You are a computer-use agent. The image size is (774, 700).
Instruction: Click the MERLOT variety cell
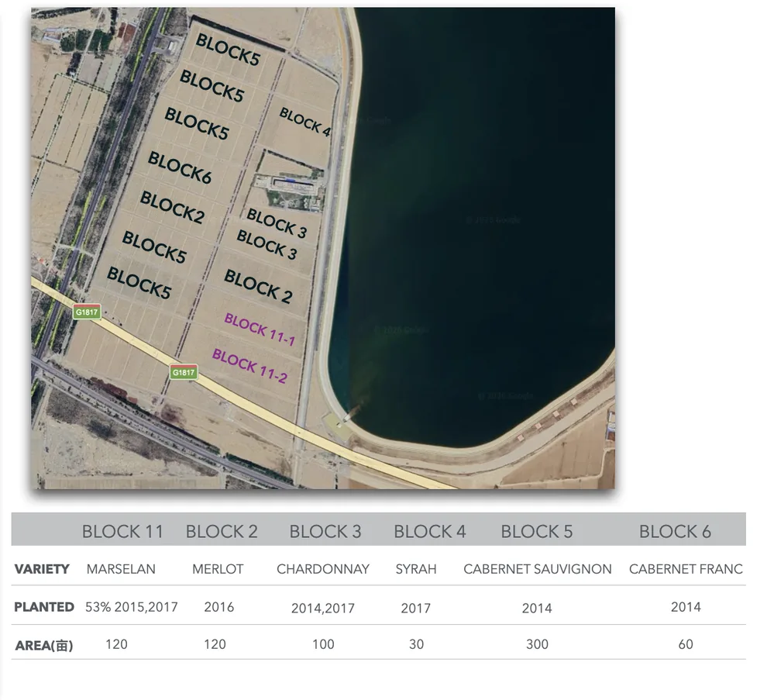[x=218, y=569]
